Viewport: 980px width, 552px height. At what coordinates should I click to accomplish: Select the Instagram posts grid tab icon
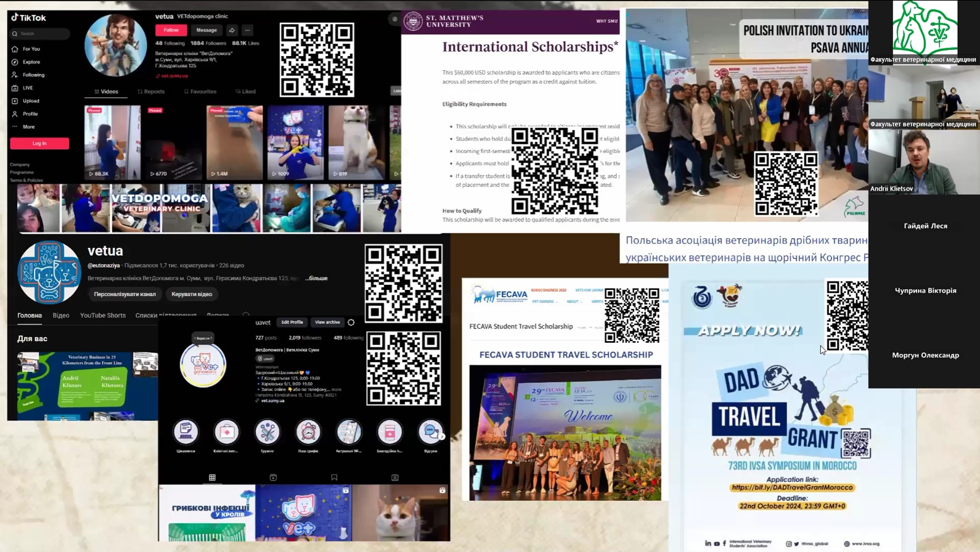click(212, 477)
